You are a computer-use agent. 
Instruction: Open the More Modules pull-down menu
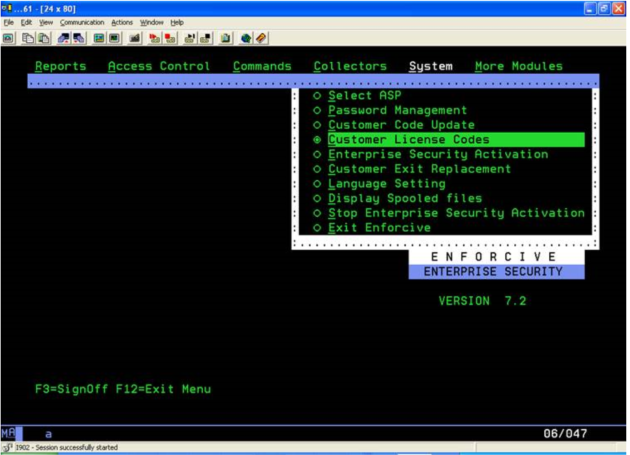tap(519, 66)
